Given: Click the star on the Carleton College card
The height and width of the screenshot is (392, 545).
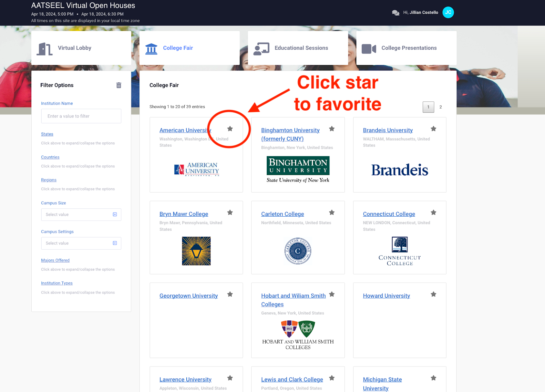Looking at the screenshot, I should pos(332,213).
